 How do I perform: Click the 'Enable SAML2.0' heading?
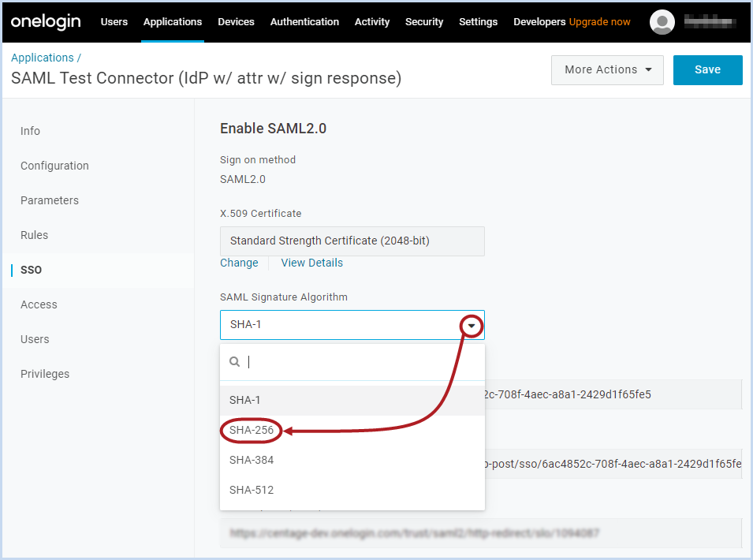click(273, 129)
